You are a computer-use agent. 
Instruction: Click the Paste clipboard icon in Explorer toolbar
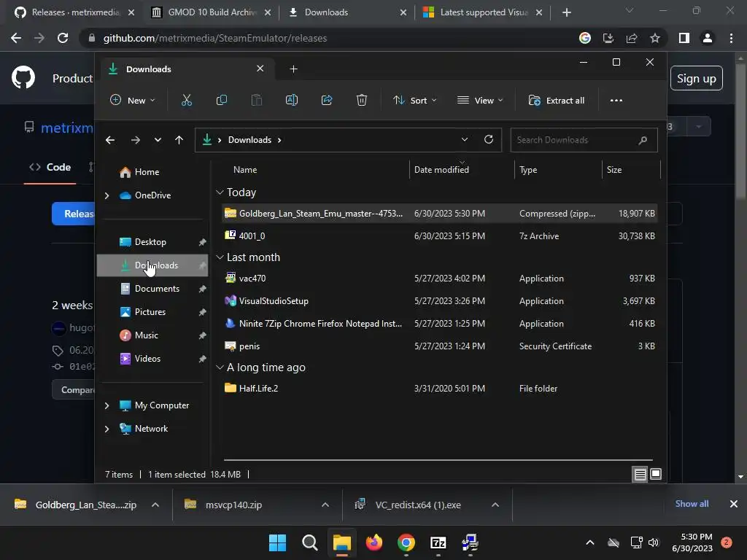coord(256,101)
